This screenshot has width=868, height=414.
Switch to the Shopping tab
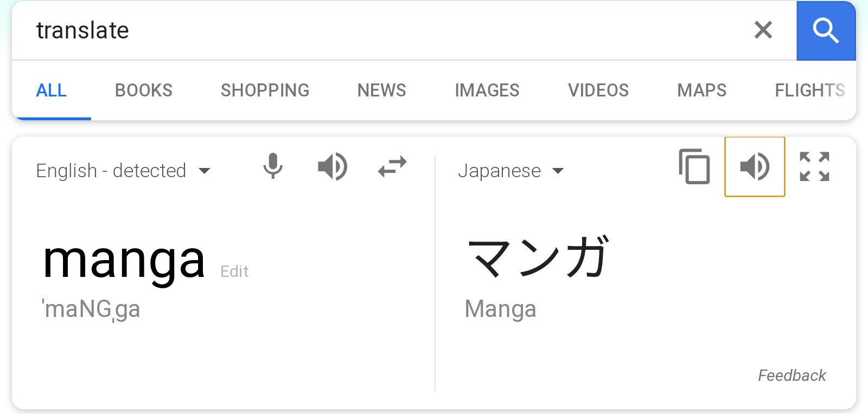coord(265,90)
